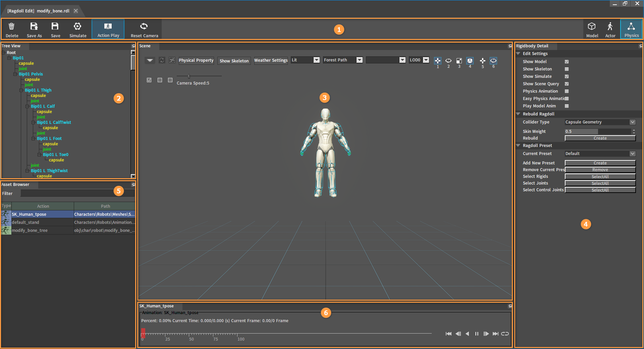Select Bip01 L Calf in tree
This screenshot has height=349, width=644.
pos(43,106)
